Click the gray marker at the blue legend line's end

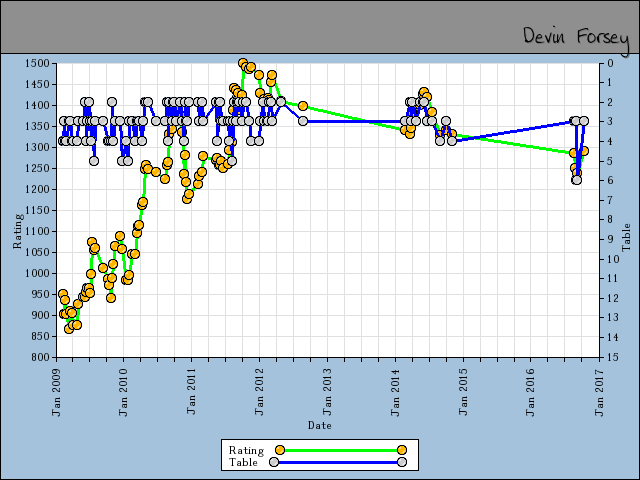tap(402, 462)
